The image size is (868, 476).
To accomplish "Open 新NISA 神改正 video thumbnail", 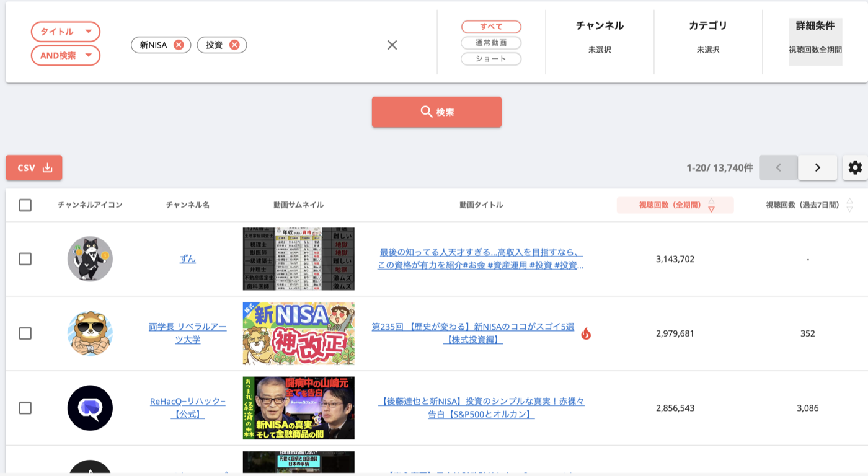I will pyautogui.click(x=299, y=333).
